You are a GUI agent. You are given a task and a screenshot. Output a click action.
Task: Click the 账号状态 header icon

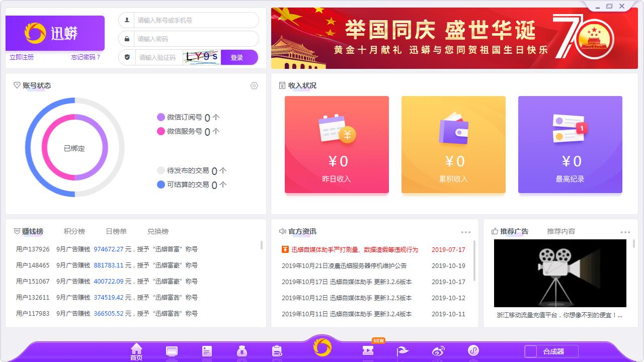tap(17, 85)
